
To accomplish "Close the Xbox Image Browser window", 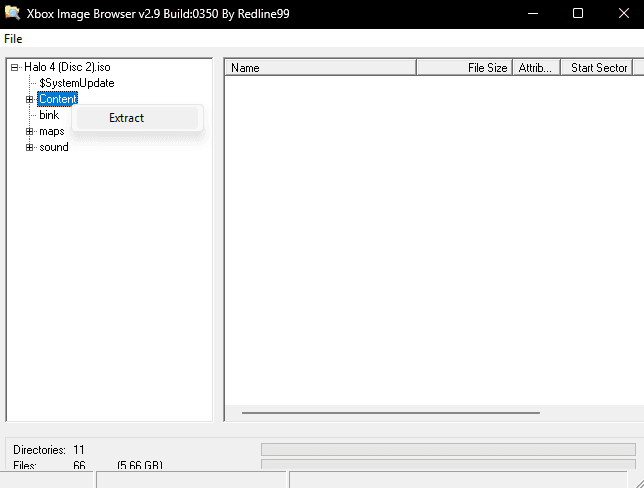I will tap(622, 14).
